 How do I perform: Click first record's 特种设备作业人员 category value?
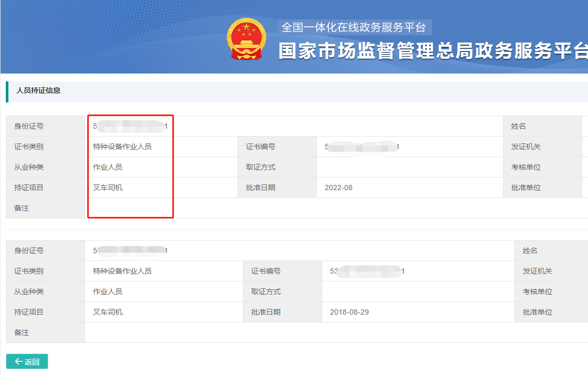pos(122,147)
